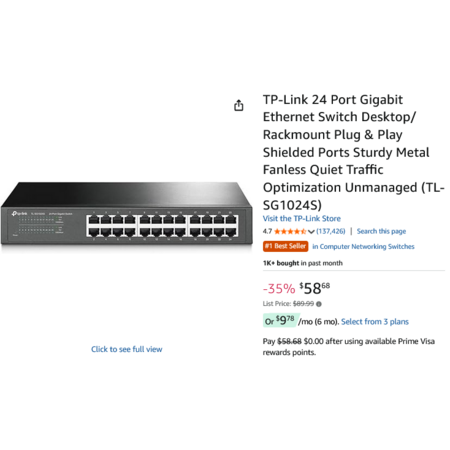The width and height of the screenshot is (450, 450).
Task: Click the 1K+ bought in past month text
Action: tap(303, 263)
